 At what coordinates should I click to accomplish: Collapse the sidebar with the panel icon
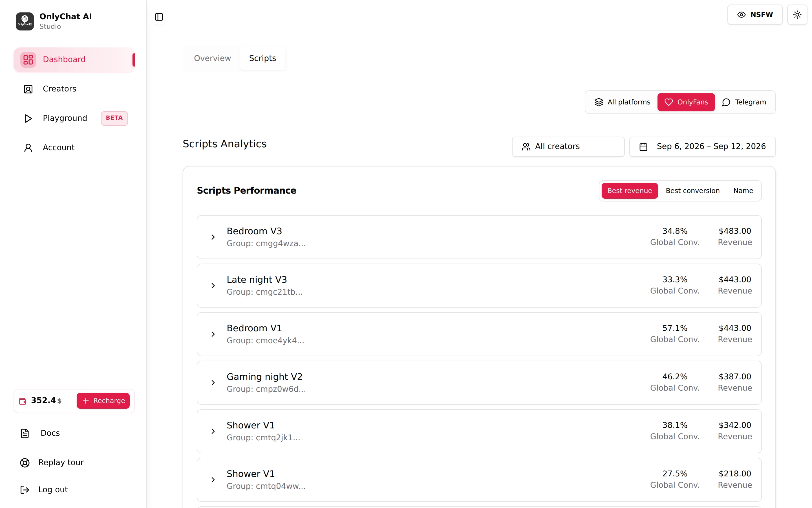click(159, 17)
